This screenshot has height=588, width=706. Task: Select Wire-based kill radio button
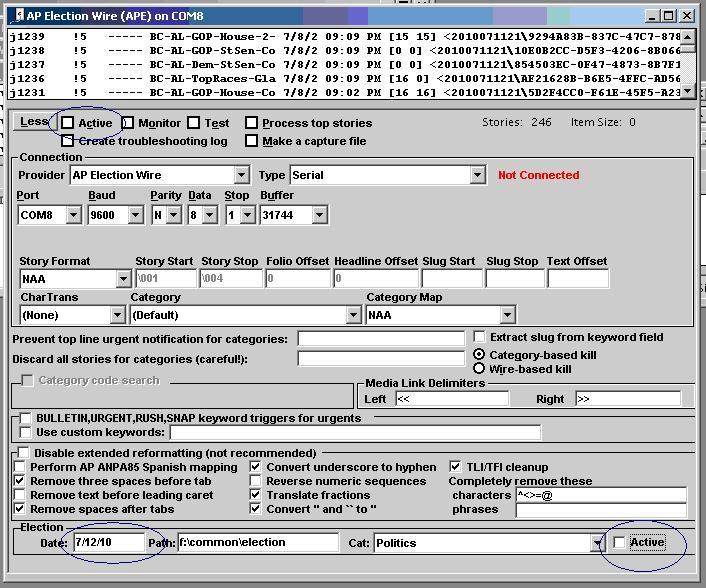tap(479, 369)
